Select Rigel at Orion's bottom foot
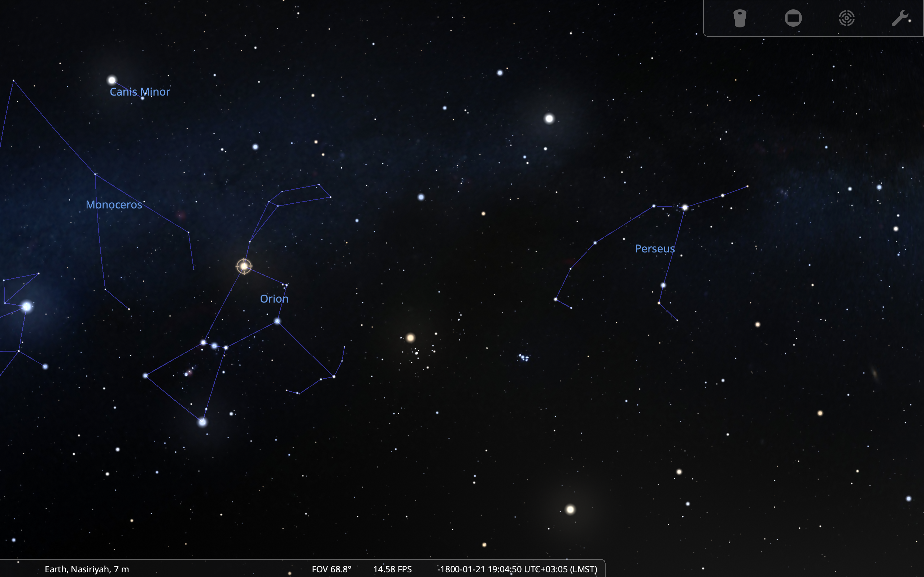Image resolution: width=924 pixels, height=577 pixels. tap(202, 422)
